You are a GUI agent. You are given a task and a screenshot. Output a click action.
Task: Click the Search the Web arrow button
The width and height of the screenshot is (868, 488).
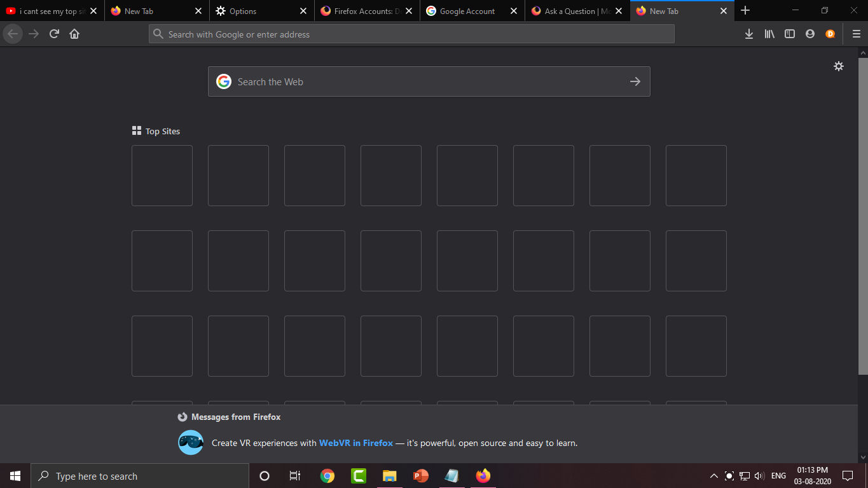click(x=635, y=81)
